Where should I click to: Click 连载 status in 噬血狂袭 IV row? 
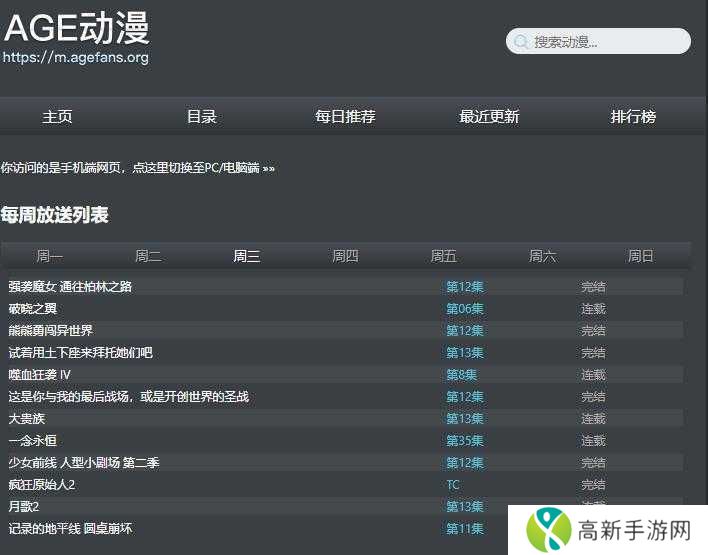(x=593, y=375)
